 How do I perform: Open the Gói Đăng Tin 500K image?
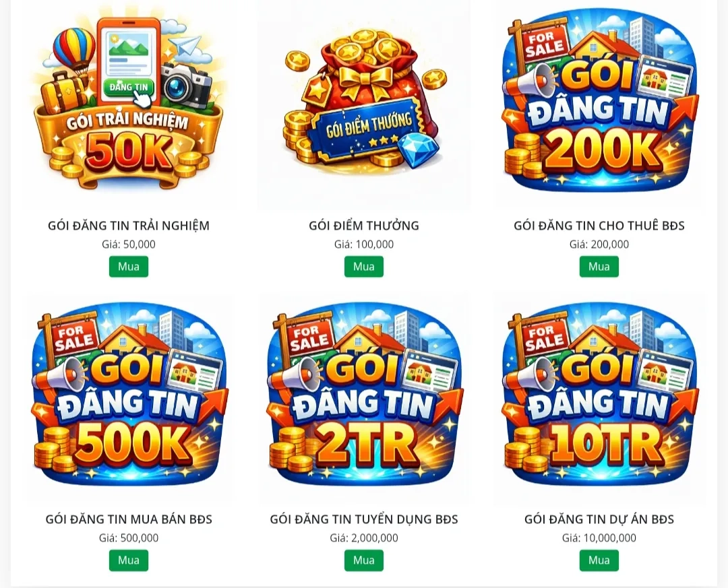pos(129,398)
